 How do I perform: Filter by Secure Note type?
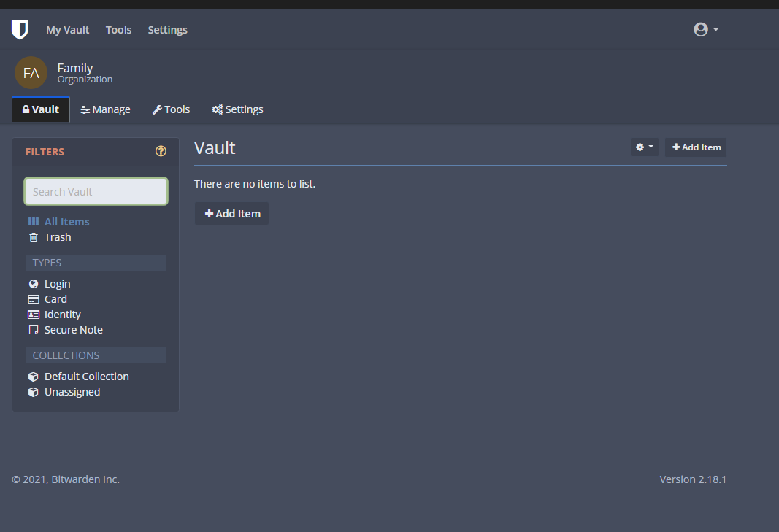click(x=66, y=330)
